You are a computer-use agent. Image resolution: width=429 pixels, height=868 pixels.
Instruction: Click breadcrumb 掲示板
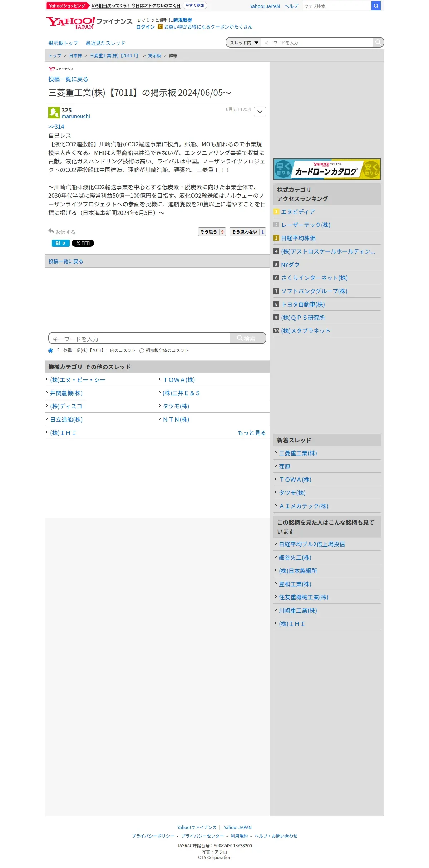(x=155, y=56)
